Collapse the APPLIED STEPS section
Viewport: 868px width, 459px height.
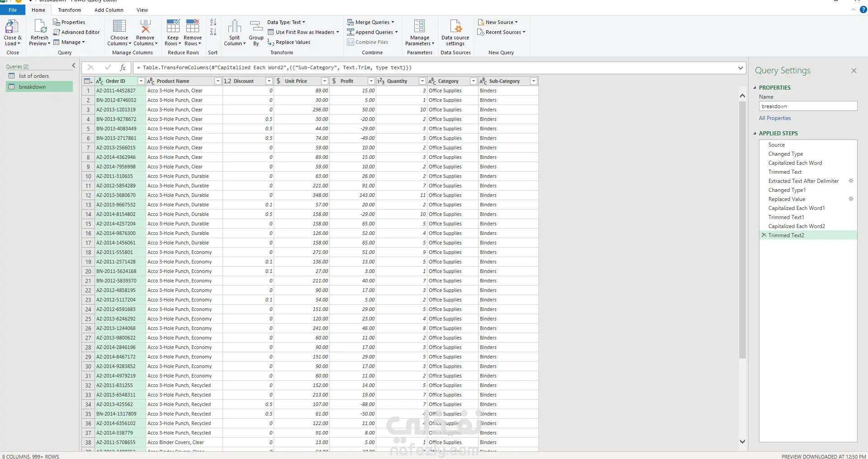(x=755, y=134)
